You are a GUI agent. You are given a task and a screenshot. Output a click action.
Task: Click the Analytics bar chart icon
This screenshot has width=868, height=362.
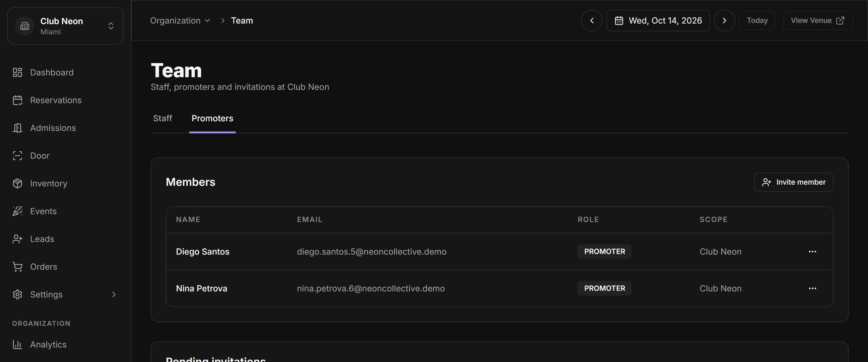click(x=17, y=344)
